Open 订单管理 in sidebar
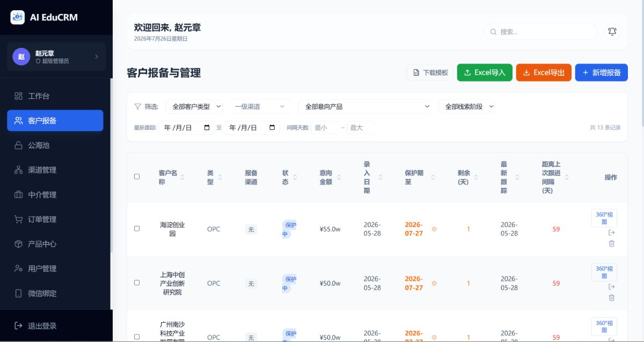 [x=55, y=220]
